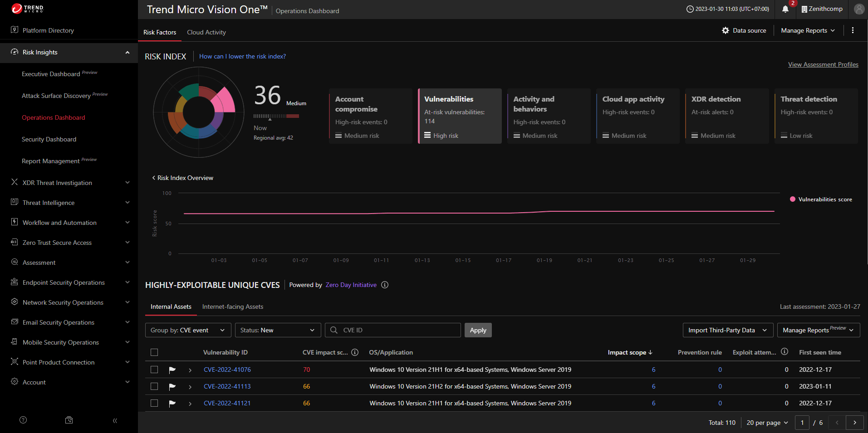Click the flag icon for CVE-2022-41121

172,404
